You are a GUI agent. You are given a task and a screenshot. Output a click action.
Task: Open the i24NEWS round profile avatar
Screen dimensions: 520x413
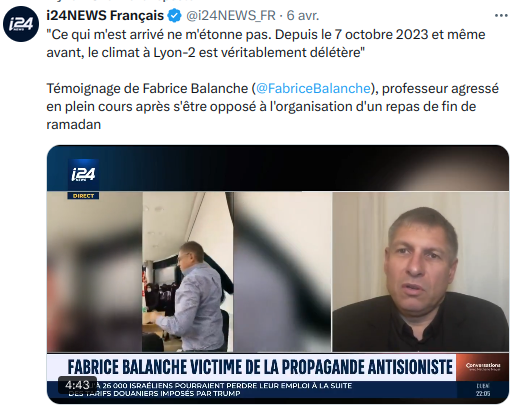[21, 24]
